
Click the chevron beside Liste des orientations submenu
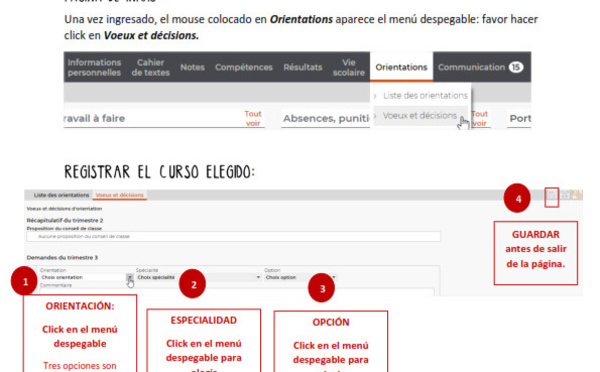click(x=375, y=96)
